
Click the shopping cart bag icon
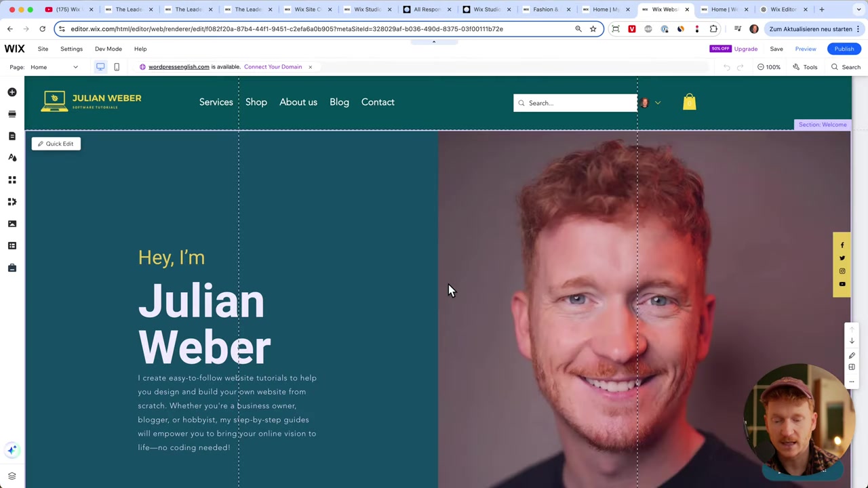click(x=689, y=102)
